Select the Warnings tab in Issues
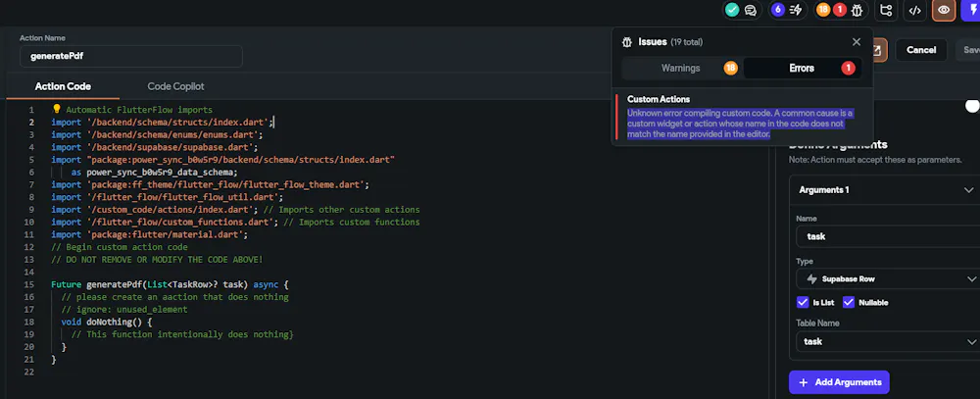Viewport: 980px width, 399px height. [681, 69]
